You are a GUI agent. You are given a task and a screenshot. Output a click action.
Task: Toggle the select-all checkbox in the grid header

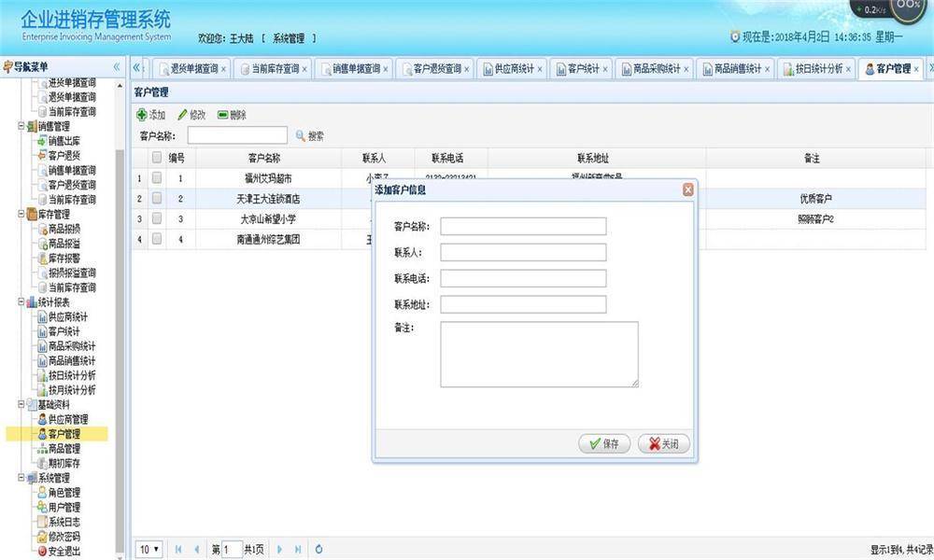click(x=156, y=159)
